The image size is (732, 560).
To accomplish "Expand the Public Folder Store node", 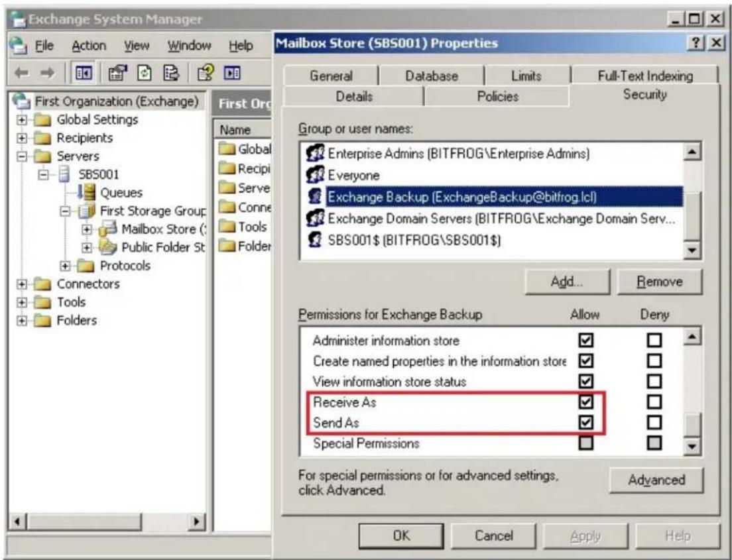I will (x=86, y=248).
